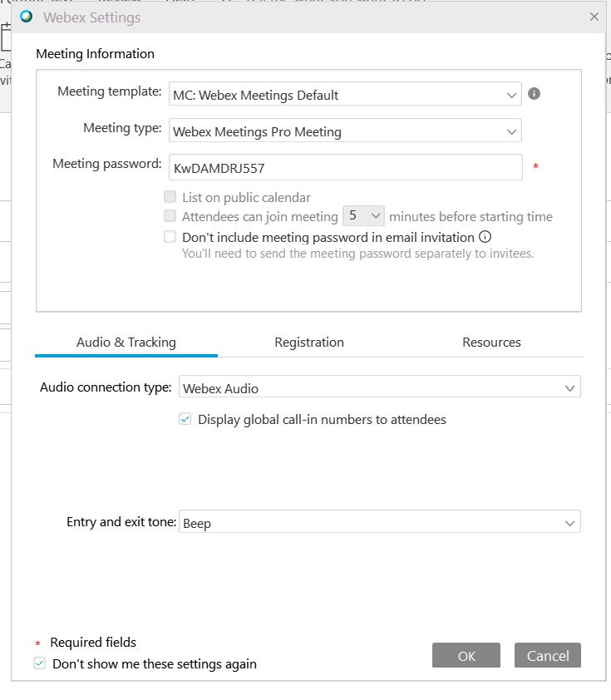Click the info icon beside Meeting template
Screen dimensions: 611x700
534,94
